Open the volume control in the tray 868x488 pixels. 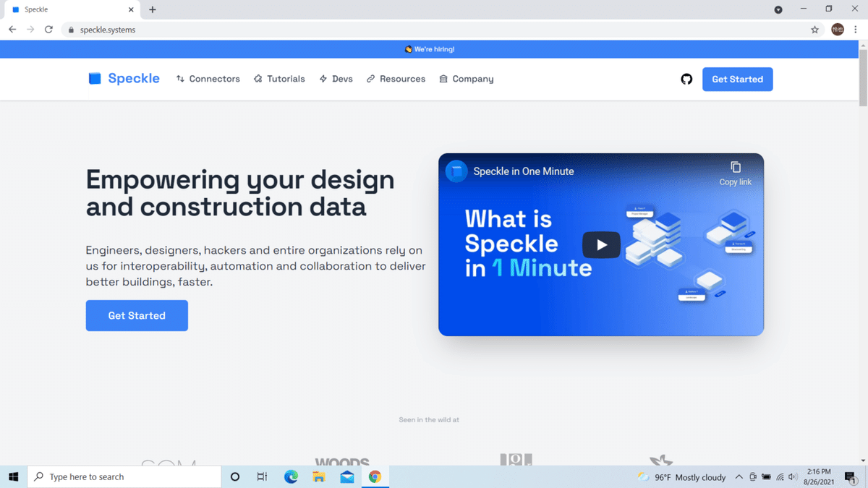coord(793,477)
